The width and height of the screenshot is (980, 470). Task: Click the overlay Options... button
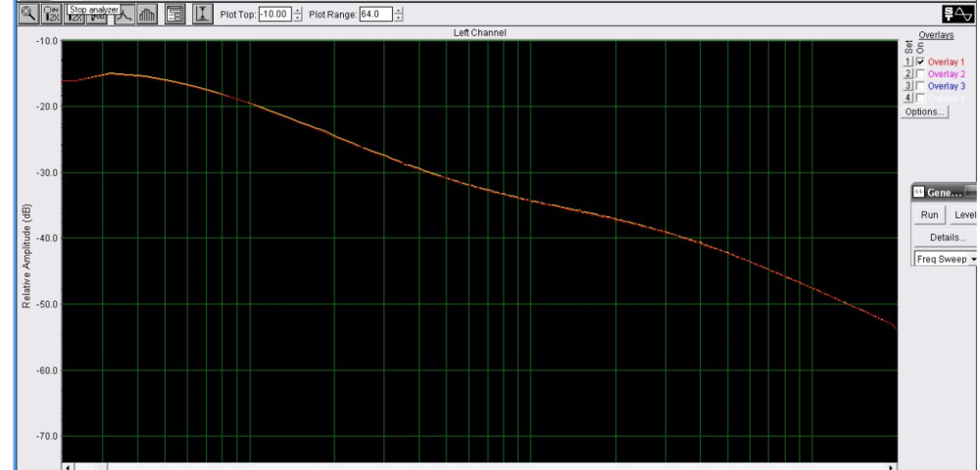click(924, 112)
